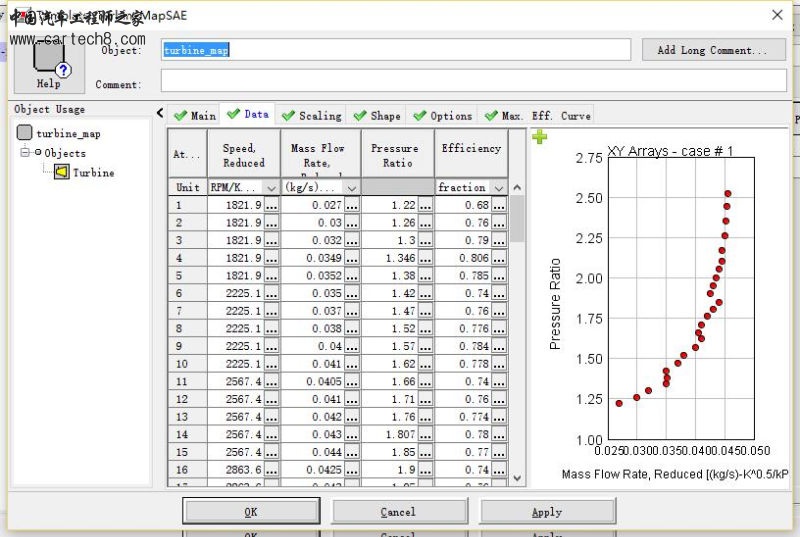Open ellipsis button for speed 2567.4 in row 11
This screenshot has width=800, height=537.
coord(271,381)
